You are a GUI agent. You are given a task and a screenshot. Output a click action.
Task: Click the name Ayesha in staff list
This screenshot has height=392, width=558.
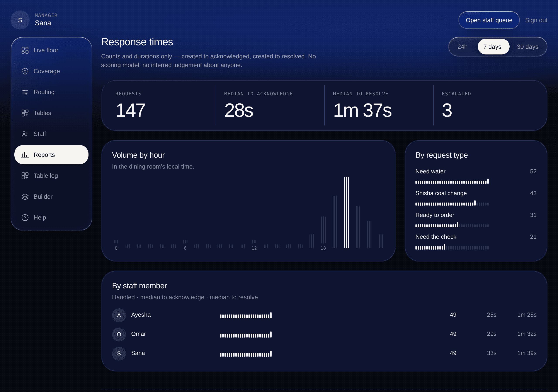(x=141, y=315)
